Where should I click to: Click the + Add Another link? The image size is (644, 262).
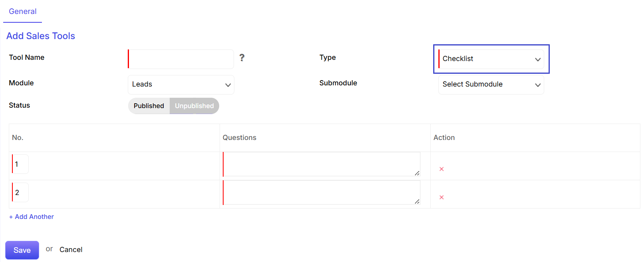click(x=32, y=217)
